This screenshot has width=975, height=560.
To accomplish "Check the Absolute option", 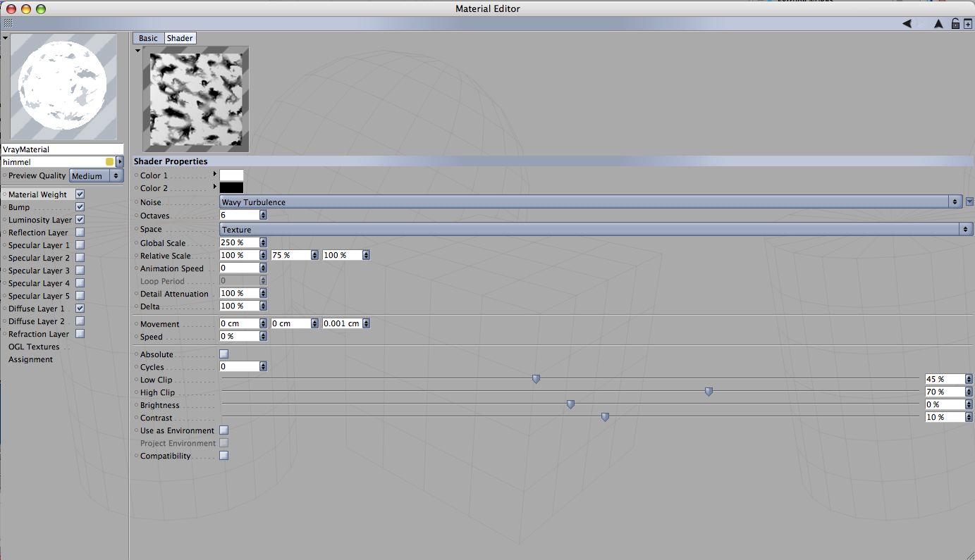I will (224, 354).
